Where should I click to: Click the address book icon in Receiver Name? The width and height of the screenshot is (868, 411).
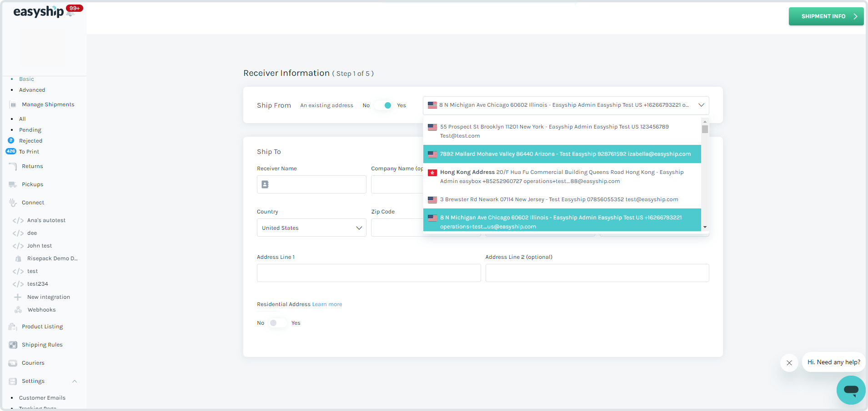pos(265,184)
